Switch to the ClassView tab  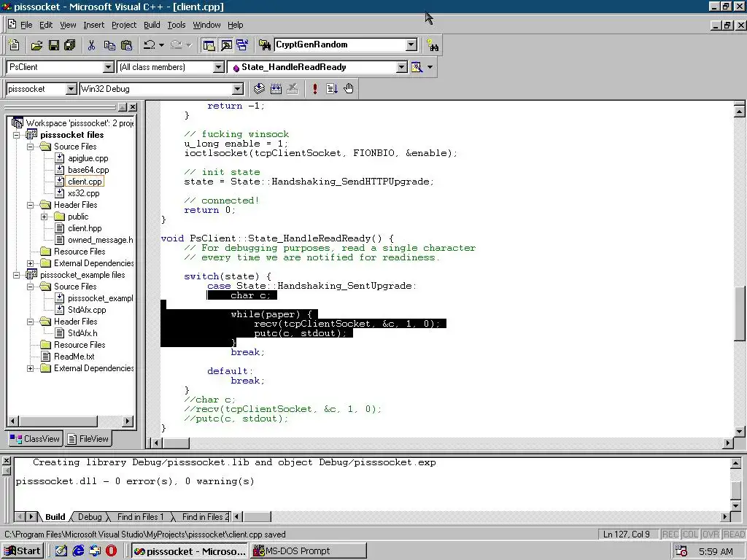coord(35,439)
